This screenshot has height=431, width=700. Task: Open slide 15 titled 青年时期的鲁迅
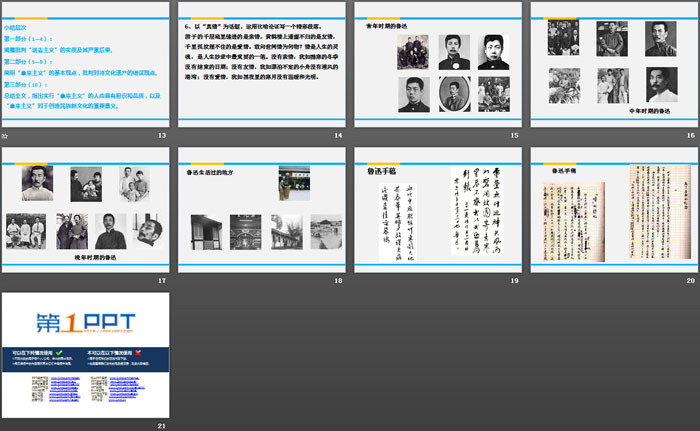pos(437,65)
